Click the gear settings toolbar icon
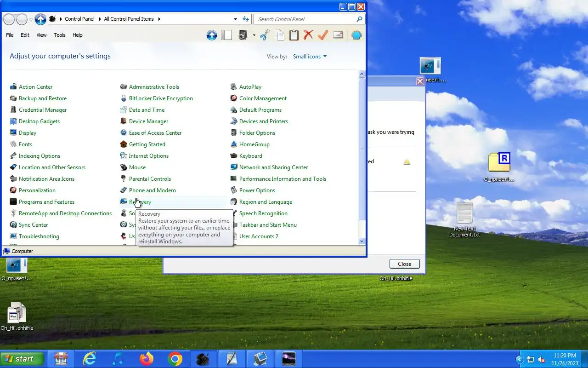Image resolution: width=588 pixels, height=368 pixels. (x=243, y=35)
